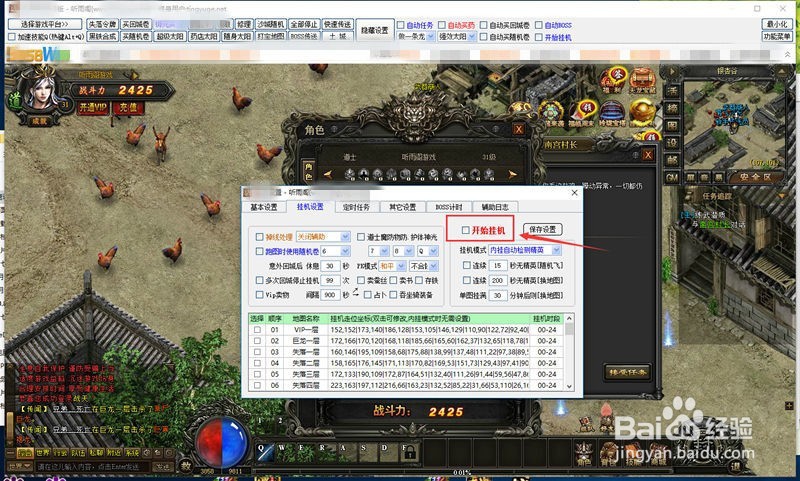This screenshot has width=800, height=481.
Task: Open the green flower emblem event icon
Action: tap(552, 113)
